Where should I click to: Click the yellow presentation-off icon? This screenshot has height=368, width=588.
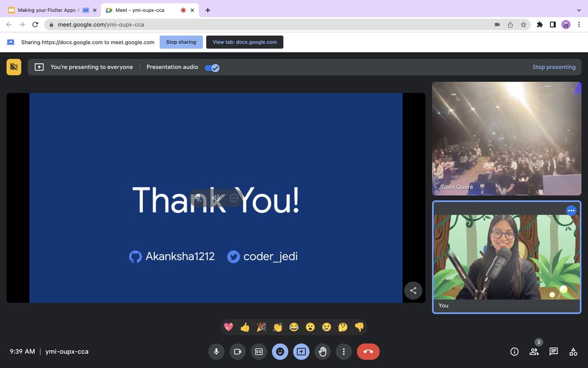tap(14, 67)
